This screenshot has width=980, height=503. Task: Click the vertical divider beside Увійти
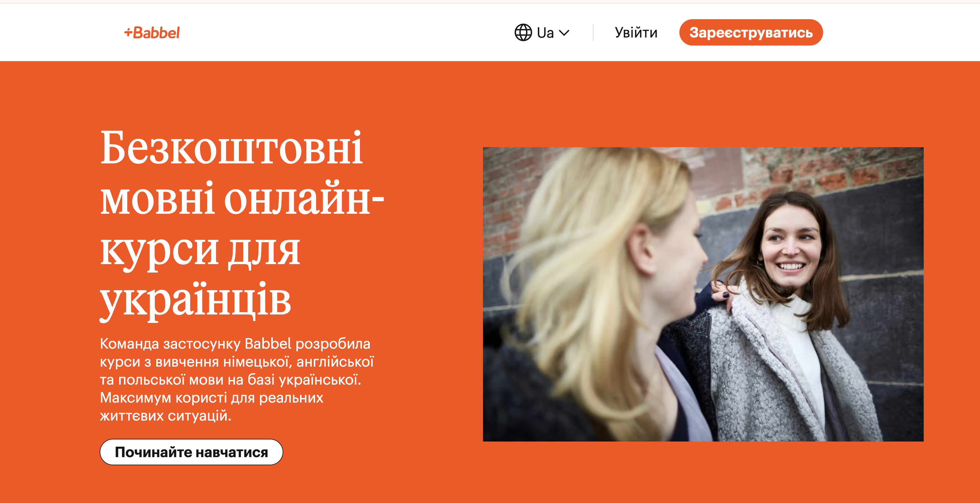coord(593,32)
